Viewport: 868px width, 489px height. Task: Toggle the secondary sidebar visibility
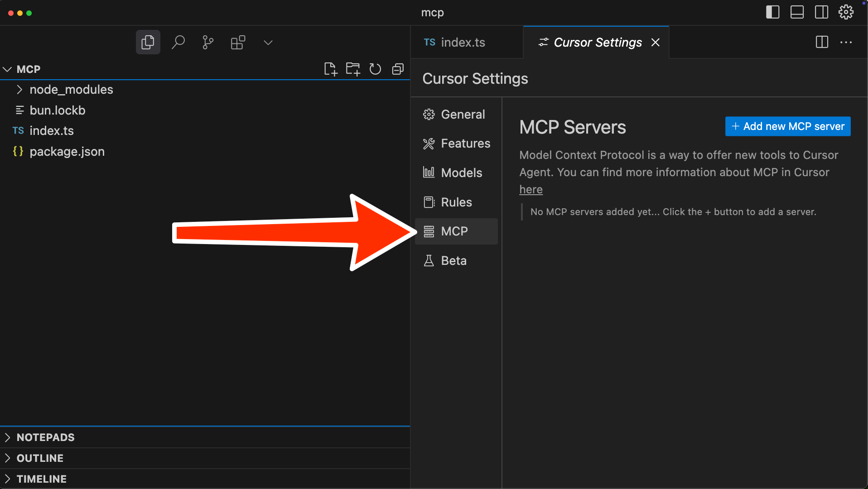(x=821, y=12)
